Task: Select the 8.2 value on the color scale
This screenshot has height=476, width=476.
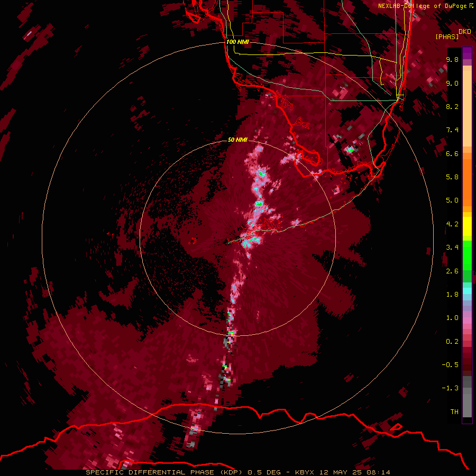Action: click(452, 106)
